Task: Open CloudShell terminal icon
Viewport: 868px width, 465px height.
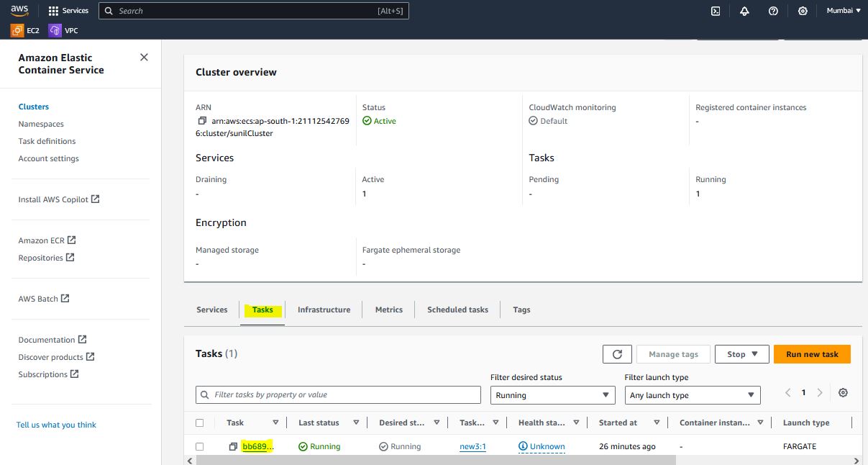Action: tap(716, 11)
